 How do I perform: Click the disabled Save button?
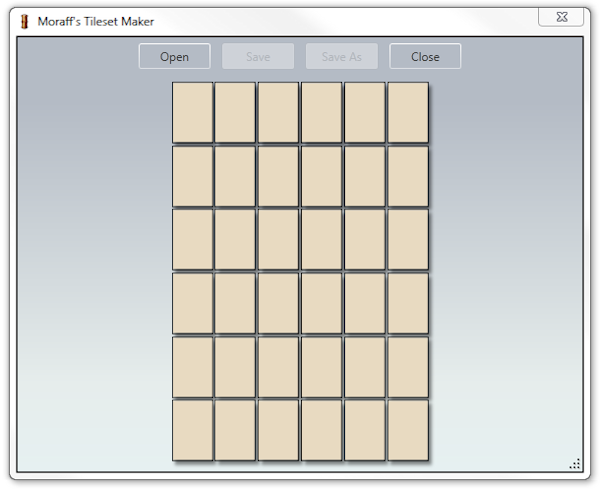[x=258, y=56]
